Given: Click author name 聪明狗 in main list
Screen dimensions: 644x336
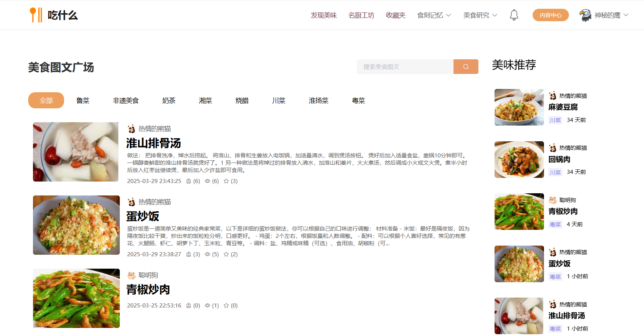Looking at the screenshot, I should (x=148, y=275).
